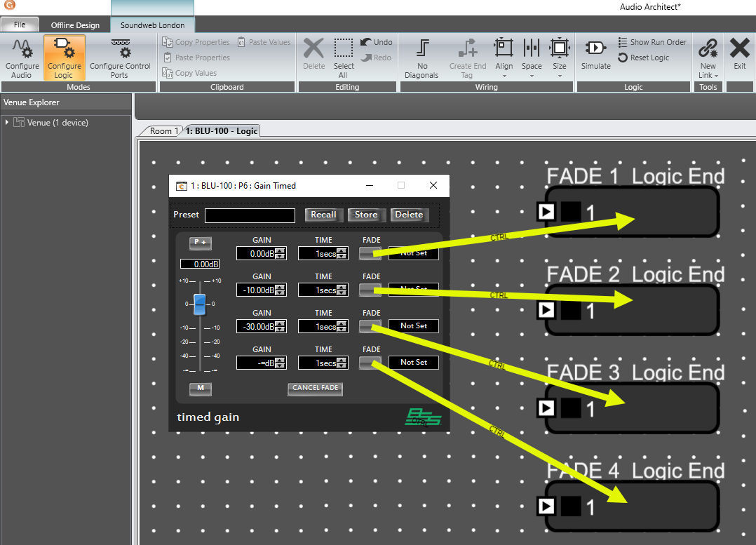
Task: Show Run Order of logic
Action: (652, 42)
